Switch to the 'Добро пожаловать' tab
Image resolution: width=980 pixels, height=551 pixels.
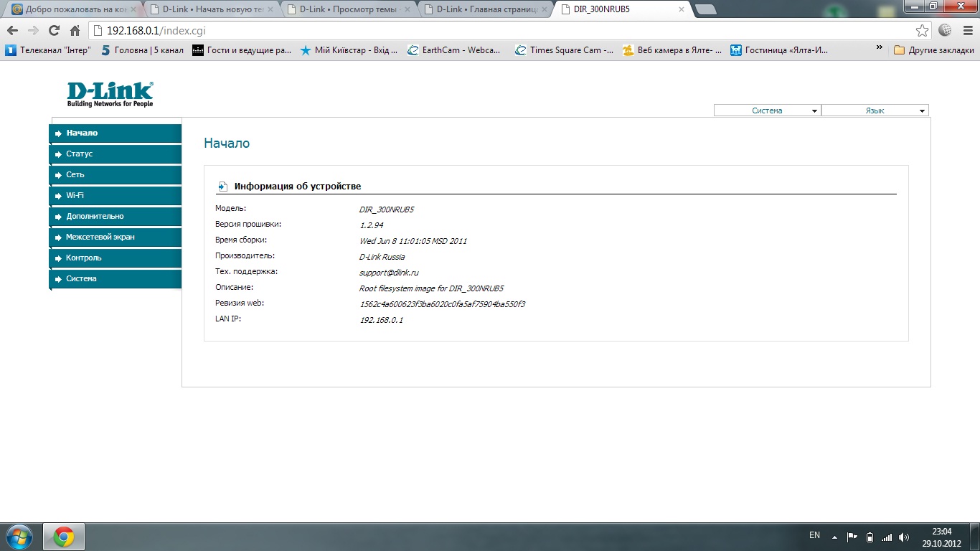[x=74, y=10]
